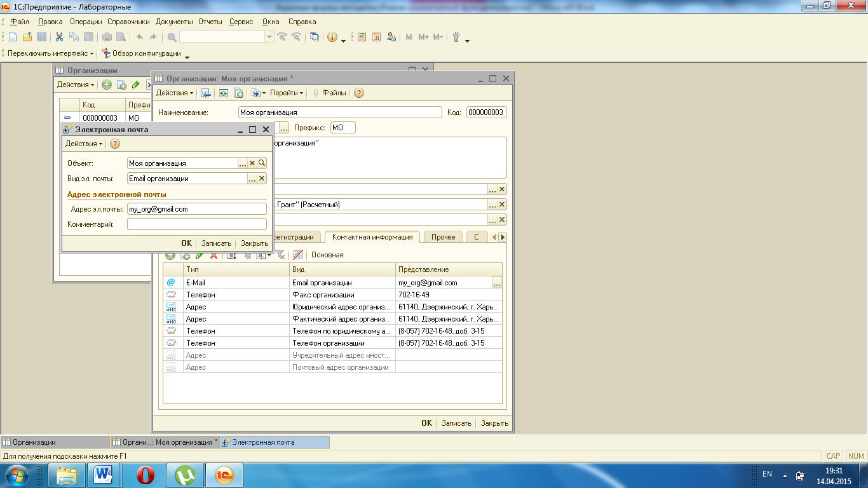The height and width of the screenshot is (488, 868).
Task: Click Обзор конфигурации button
Action: pos(142,53)
